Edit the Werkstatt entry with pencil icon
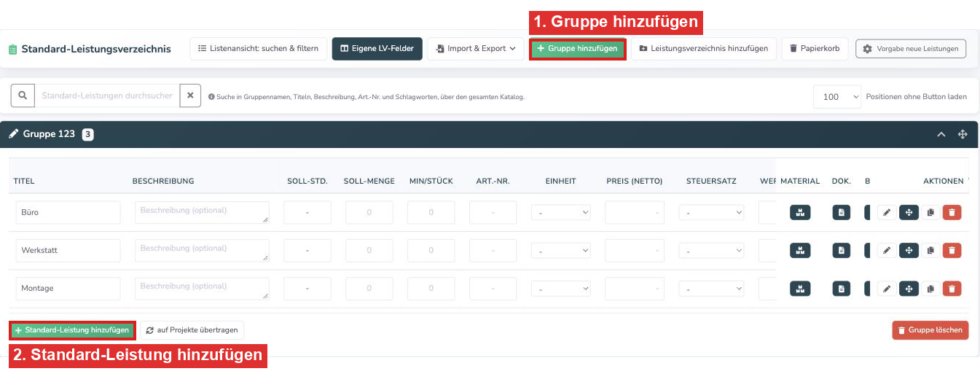 pyautogui.click(x=887, y=250)
